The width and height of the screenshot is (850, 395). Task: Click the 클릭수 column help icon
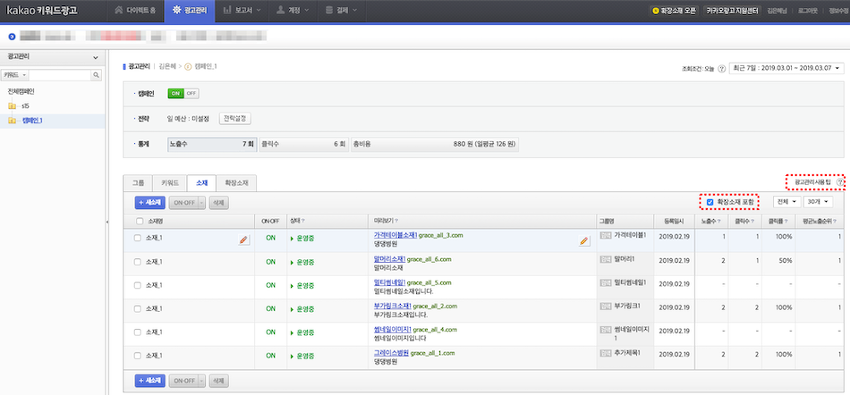click(753, 221)
